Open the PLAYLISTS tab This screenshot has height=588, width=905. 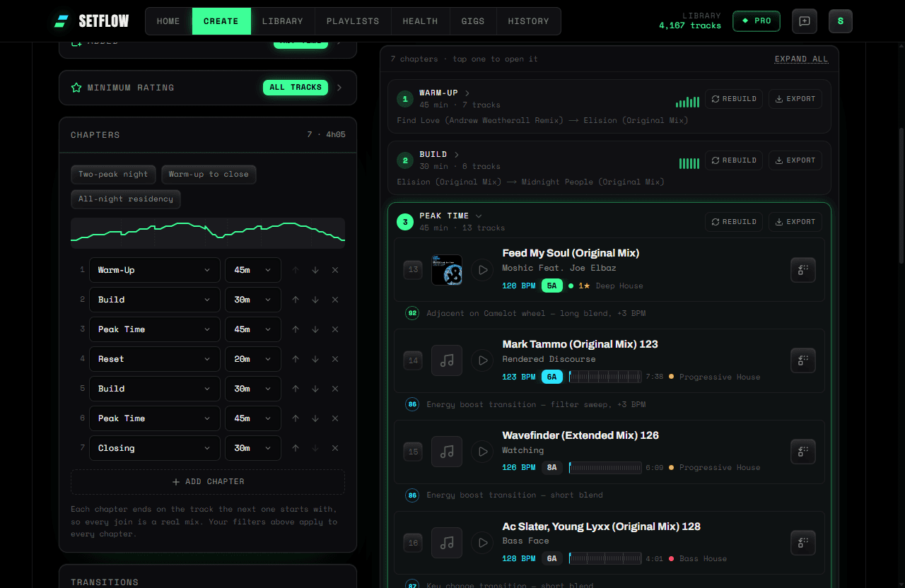pyautogui.click(x=353, y=21)
